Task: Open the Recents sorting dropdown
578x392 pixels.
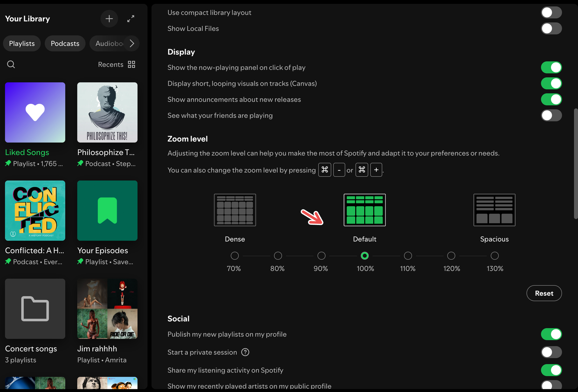Action: tap(110, 64)
